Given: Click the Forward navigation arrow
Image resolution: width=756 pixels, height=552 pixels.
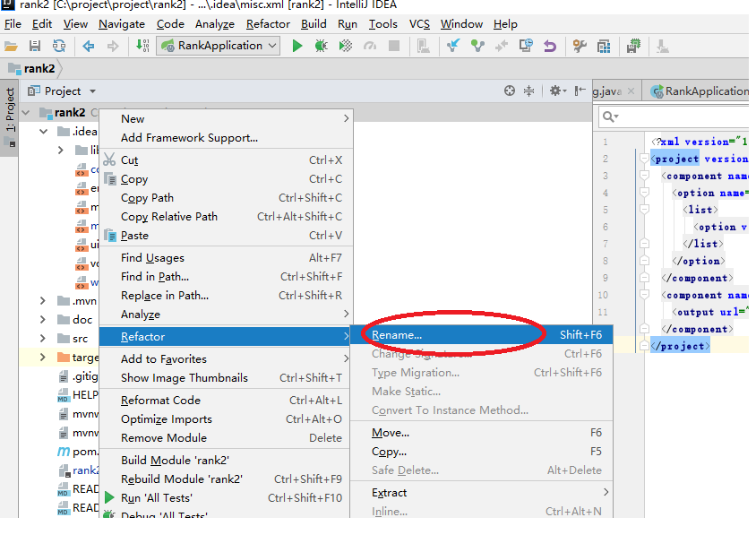Looking at the screenshot, I should point(113,47).
